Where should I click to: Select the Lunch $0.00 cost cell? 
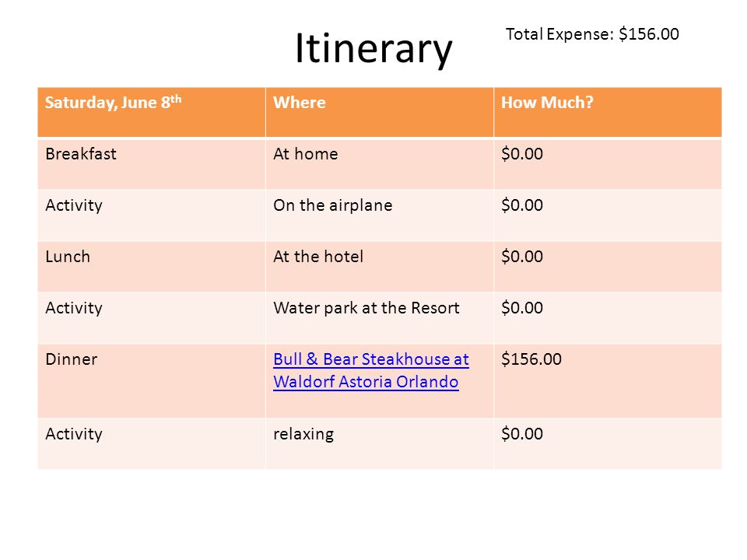coord(608,266)
